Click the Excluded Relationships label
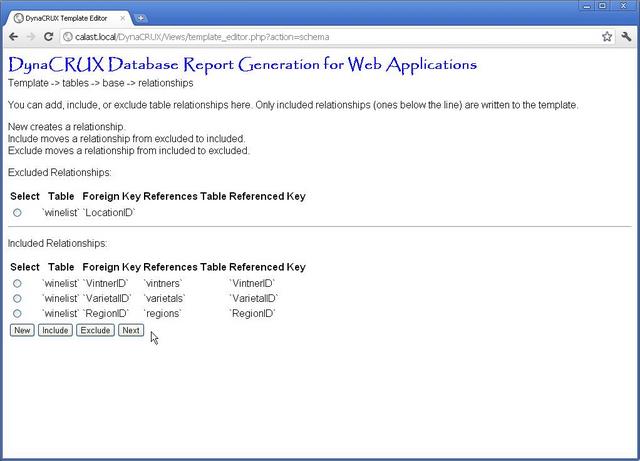 tap(60, 173)
